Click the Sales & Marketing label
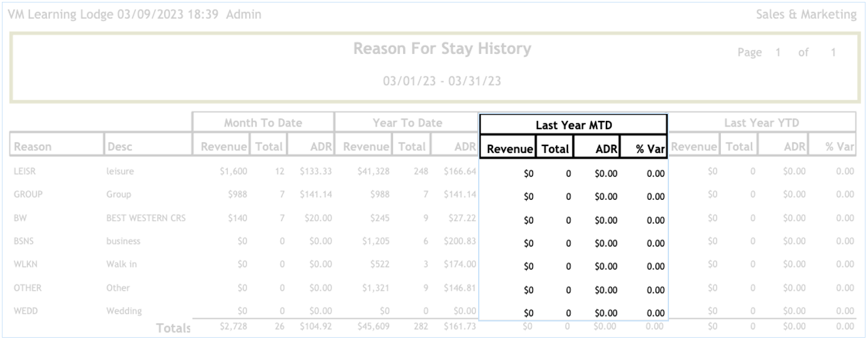 [805, 14]
